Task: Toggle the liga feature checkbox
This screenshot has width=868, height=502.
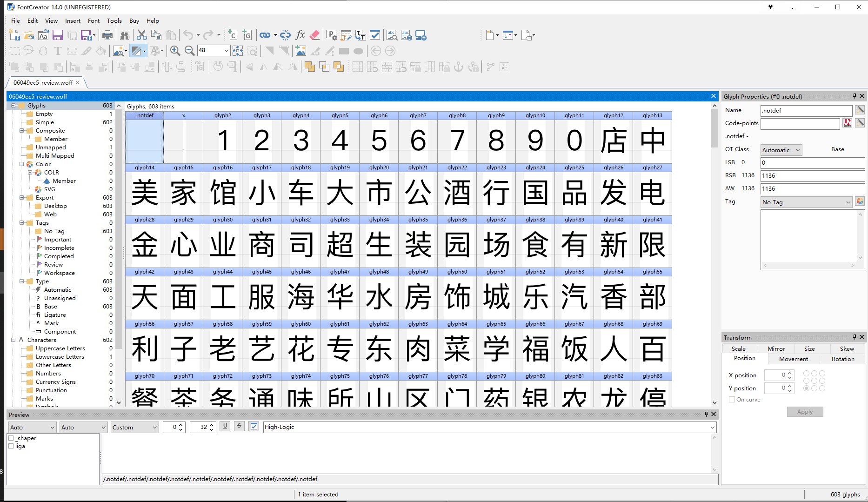Action: click(12, 446)
